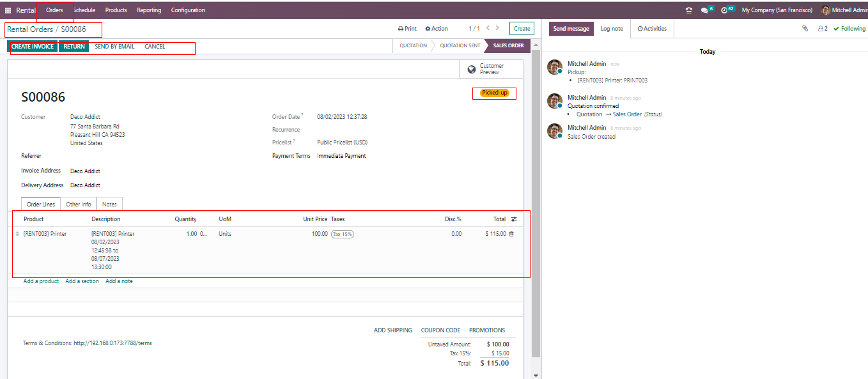Image resolution: width=868 pixels, height=379 pixels.
Task: Open the Print dropdown
Action: [x=407, y=29]
